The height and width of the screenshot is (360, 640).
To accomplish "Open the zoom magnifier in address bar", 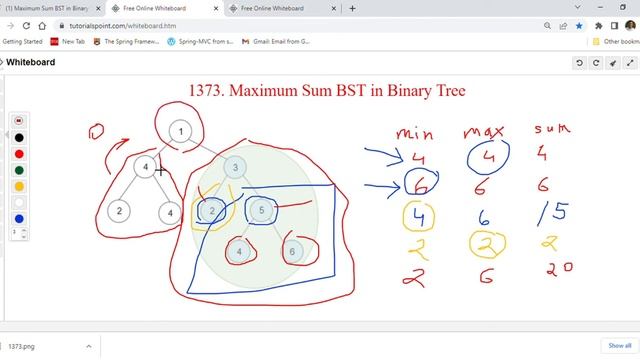I will coord(547,26).
